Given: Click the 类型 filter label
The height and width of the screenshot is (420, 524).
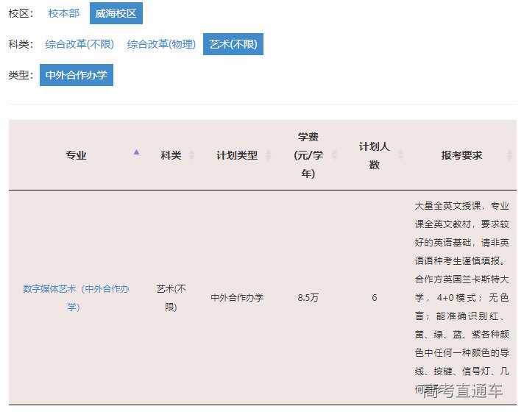Looking at the screenshot, I should click(x=21, y=75).
